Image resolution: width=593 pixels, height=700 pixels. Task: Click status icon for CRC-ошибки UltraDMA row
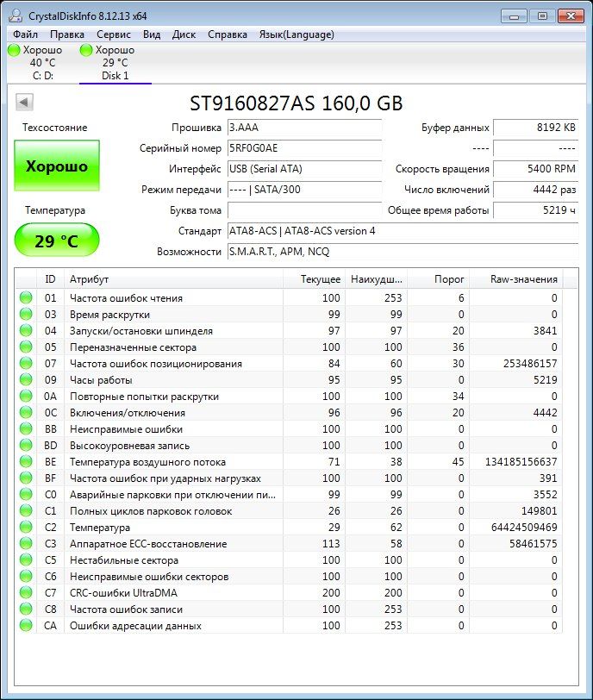pyautogui.click(x=27, y=592)
